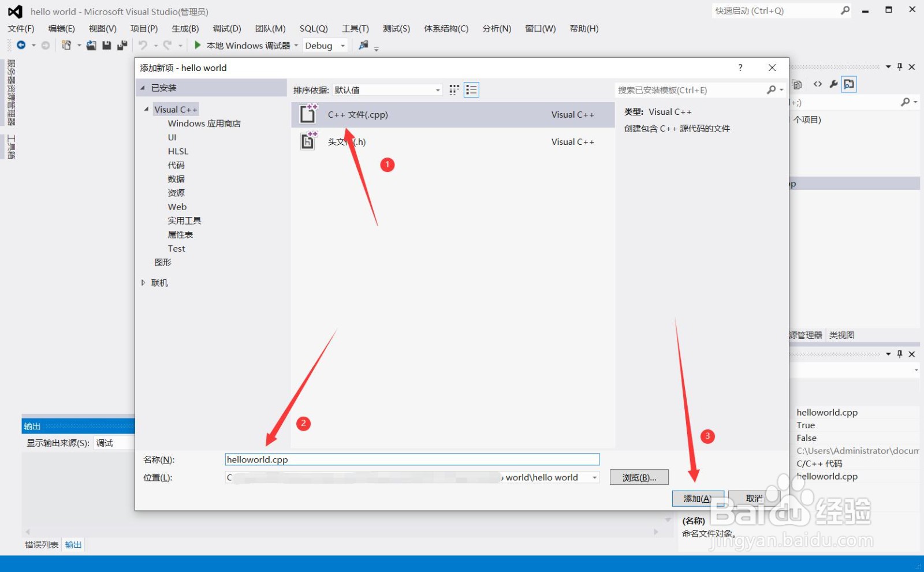Collapse the Visual C++ tree node
Viewport: 924px width, 572px height.
coord(146,109)
